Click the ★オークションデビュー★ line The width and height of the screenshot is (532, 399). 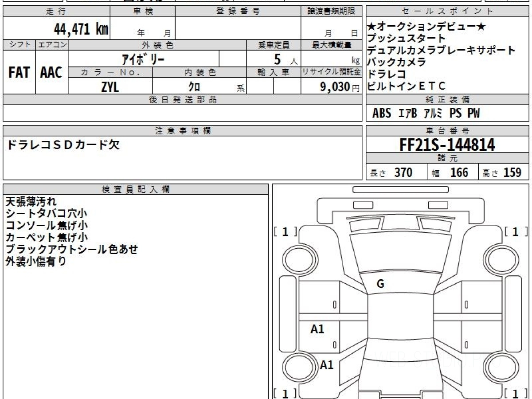[426, 27]
